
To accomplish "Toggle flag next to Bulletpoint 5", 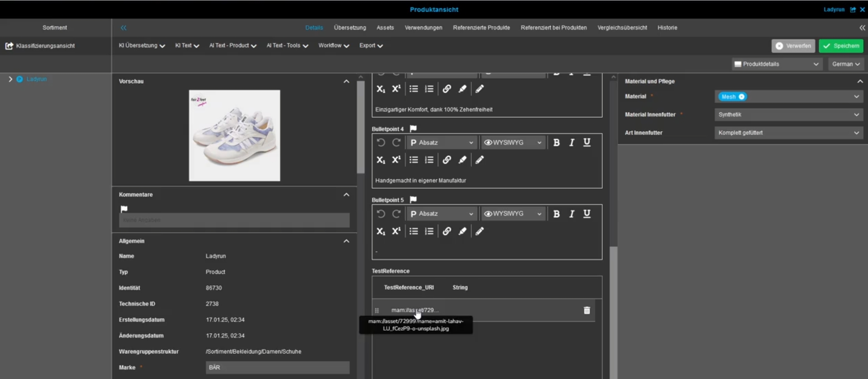I will click(x=413, y=200).
